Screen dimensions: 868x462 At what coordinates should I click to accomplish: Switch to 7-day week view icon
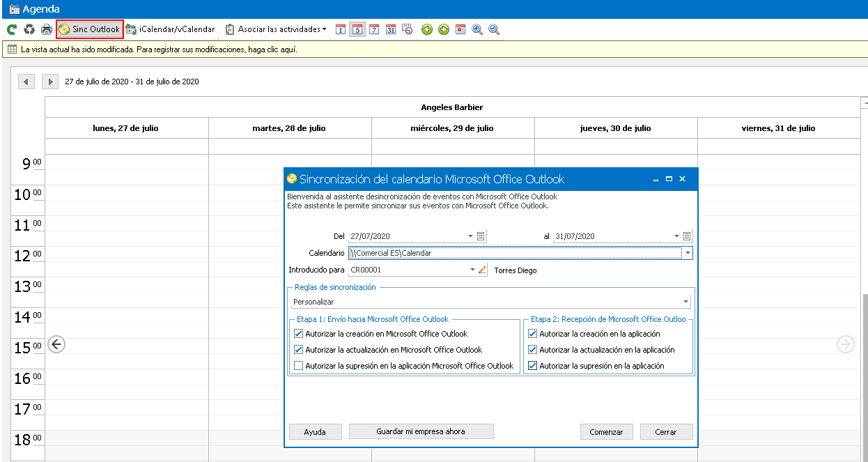click(374, 29)
